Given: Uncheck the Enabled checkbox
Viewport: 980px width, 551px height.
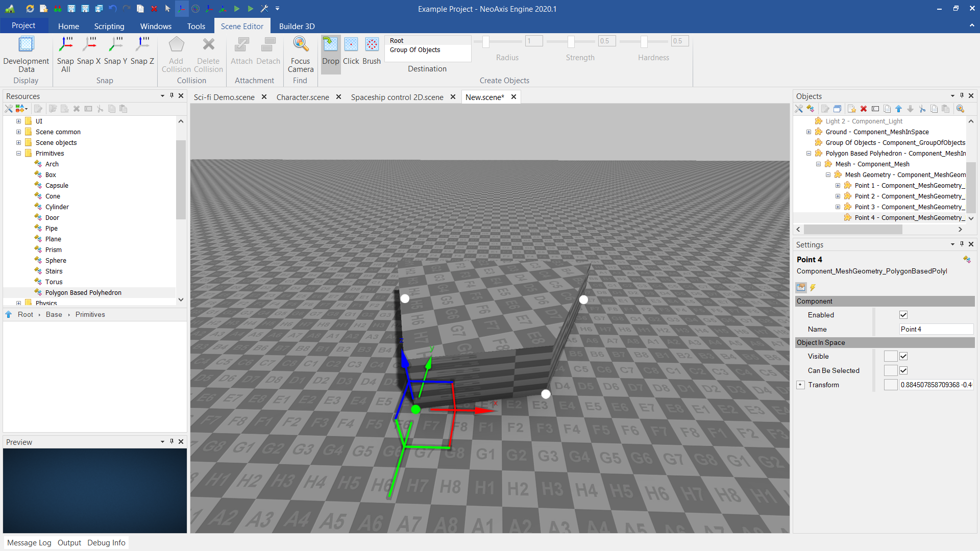Looking at the screenshot, I should tap(903, 315).
